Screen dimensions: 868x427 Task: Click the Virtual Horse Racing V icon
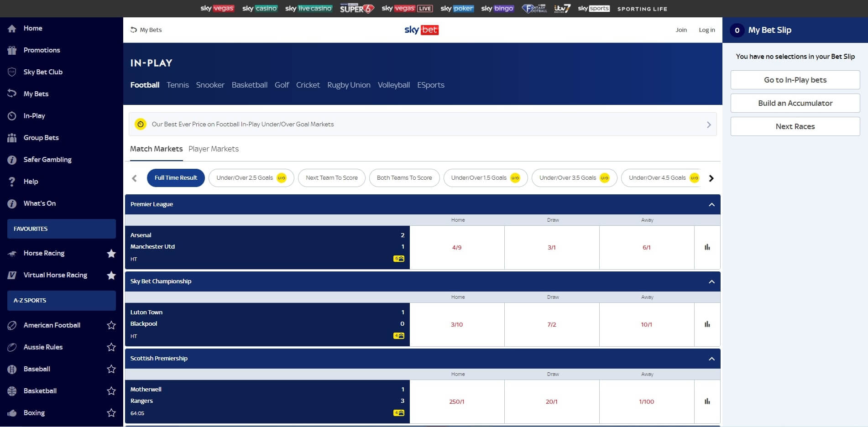coord(12,275)
